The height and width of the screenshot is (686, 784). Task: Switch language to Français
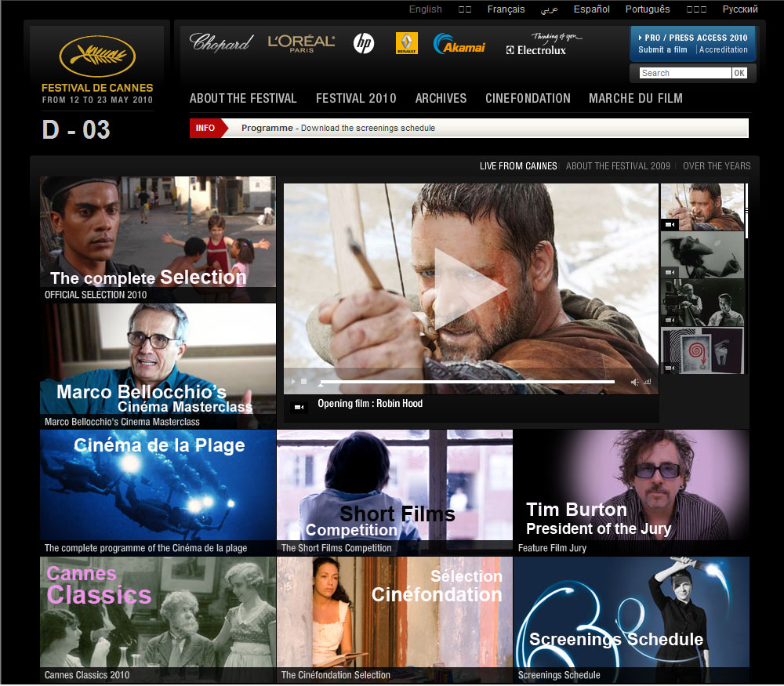point(506,9)
